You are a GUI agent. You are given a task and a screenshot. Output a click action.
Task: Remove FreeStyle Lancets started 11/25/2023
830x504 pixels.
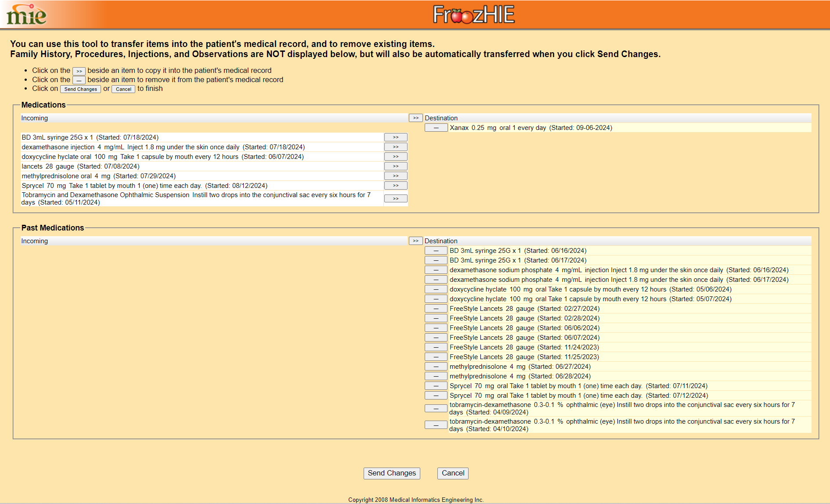[x=436, y=357]
